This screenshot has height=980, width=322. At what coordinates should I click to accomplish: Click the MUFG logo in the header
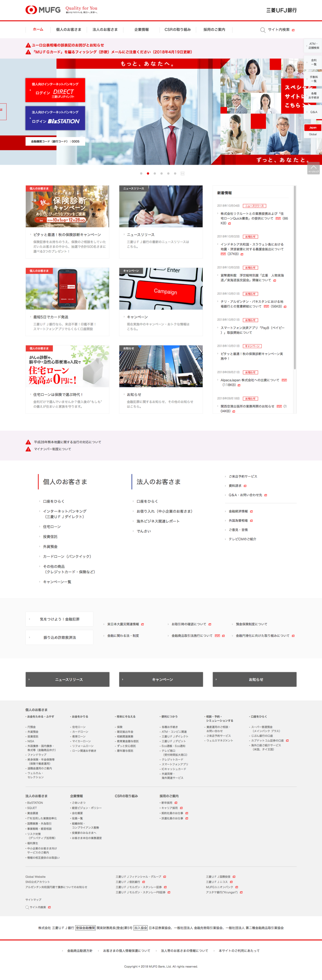43,10
